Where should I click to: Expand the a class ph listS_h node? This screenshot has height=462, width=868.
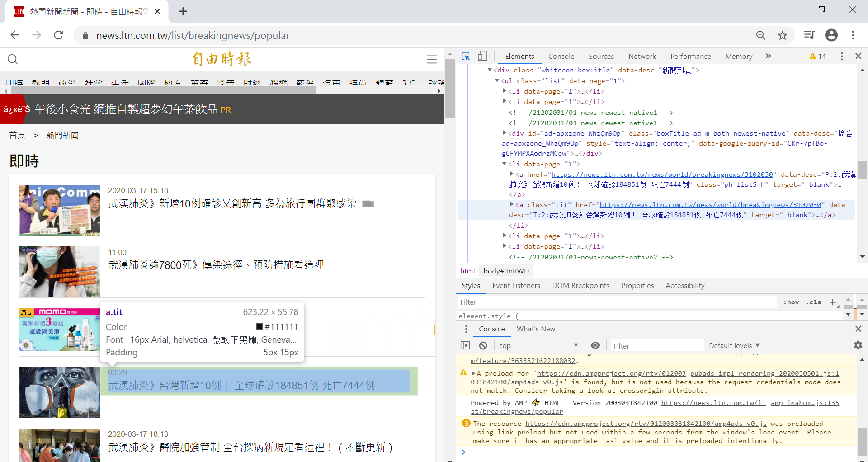point(512,174)
